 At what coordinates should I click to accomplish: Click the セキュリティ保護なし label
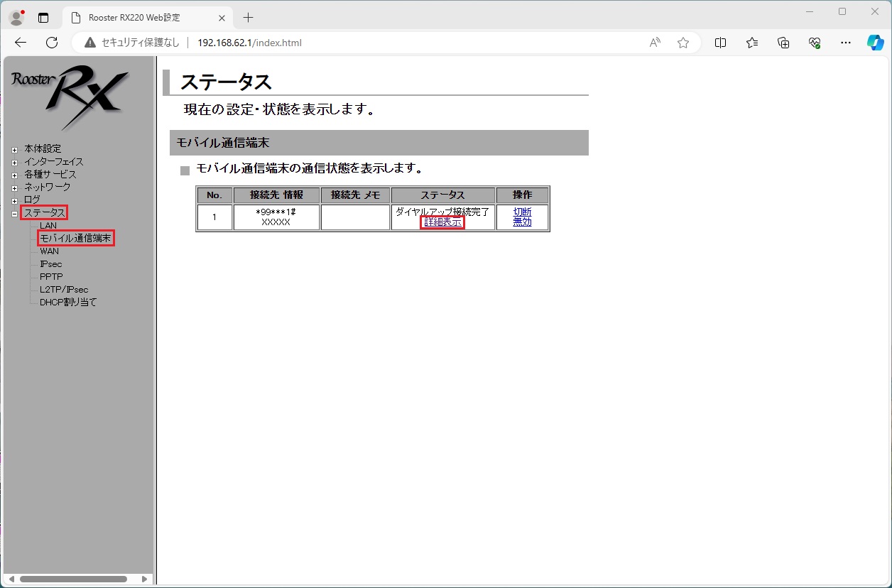pos(140,43)
